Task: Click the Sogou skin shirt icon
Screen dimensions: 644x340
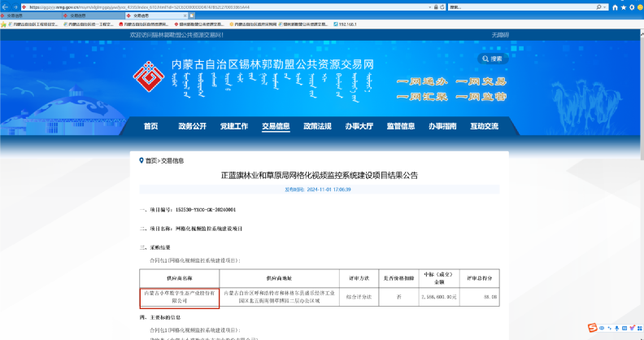Action: point(632,328)
